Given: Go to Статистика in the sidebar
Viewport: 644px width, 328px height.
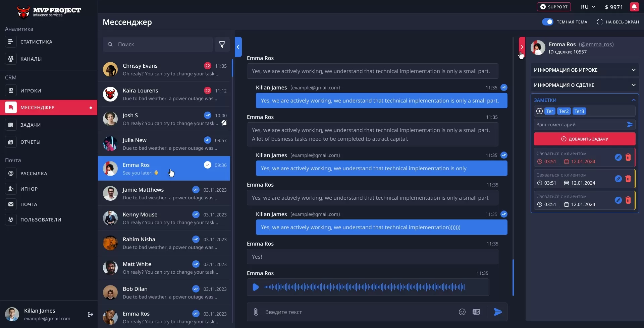Looking at the screenshot, I should click(36, 42).
